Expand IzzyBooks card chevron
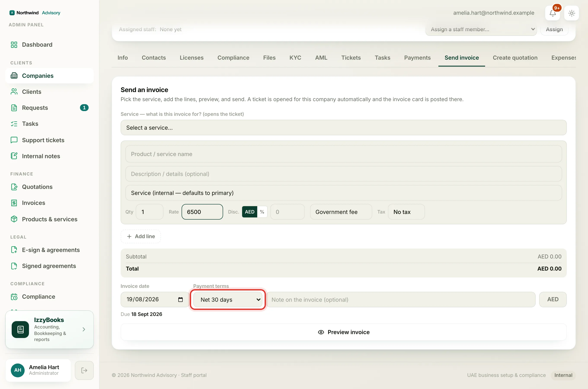Image resolution: width=588 pixels, height=389 pixels. coord(84,329)
